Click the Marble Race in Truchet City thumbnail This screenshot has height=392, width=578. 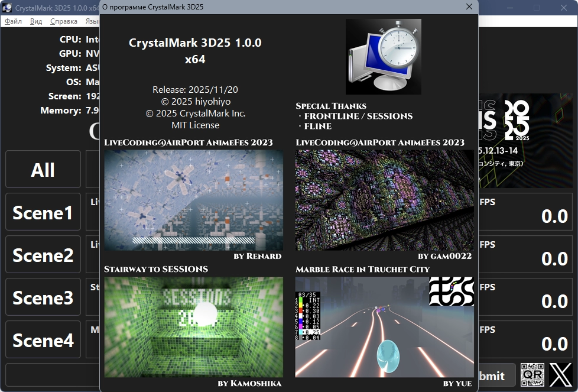pos(385,327)
